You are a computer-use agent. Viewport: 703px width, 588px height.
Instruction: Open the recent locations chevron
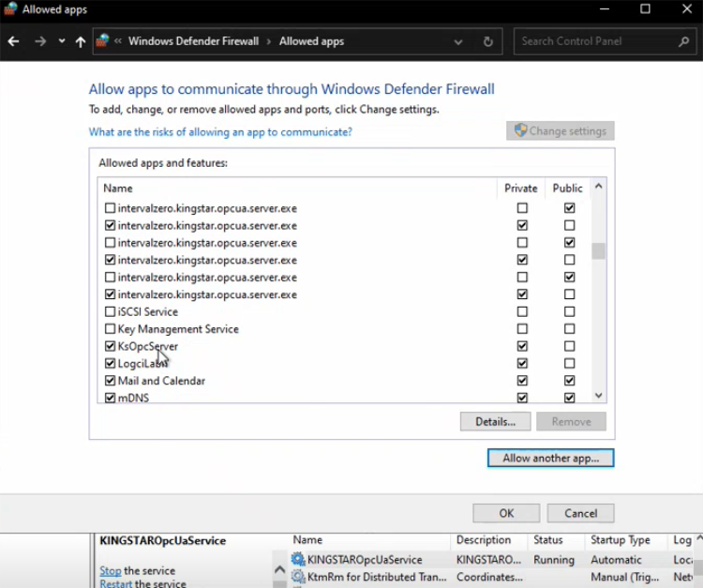62,41
